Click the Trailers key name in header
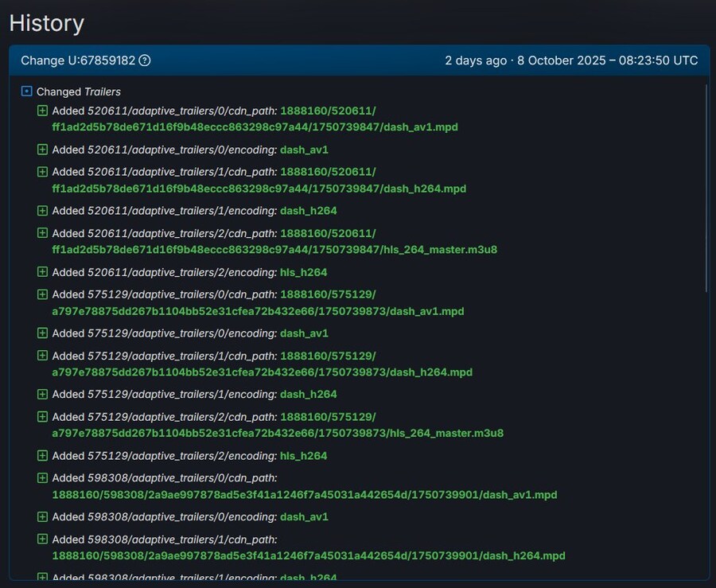 (x=103, y=92)
